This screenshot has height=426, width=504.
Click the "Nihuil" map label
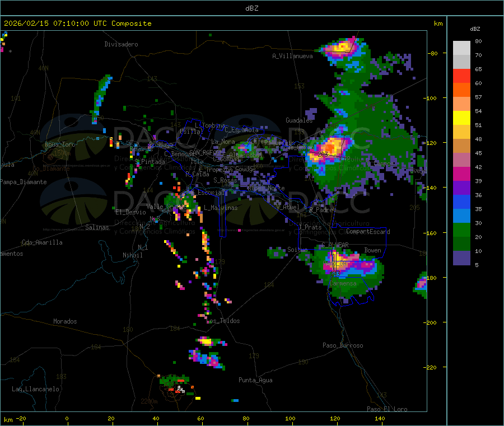[132, 255]
